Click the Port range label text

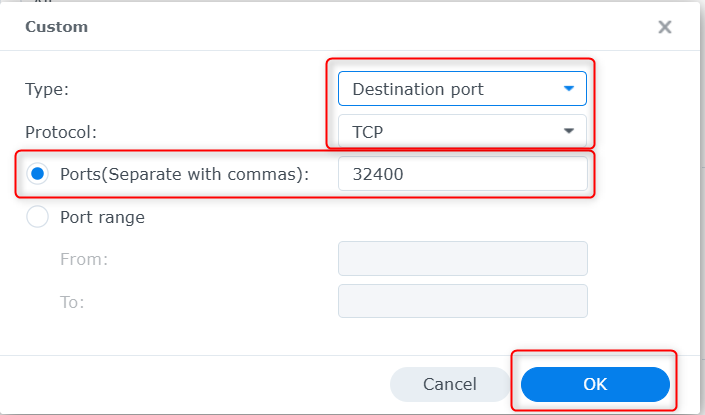click(x=102, y=217)
